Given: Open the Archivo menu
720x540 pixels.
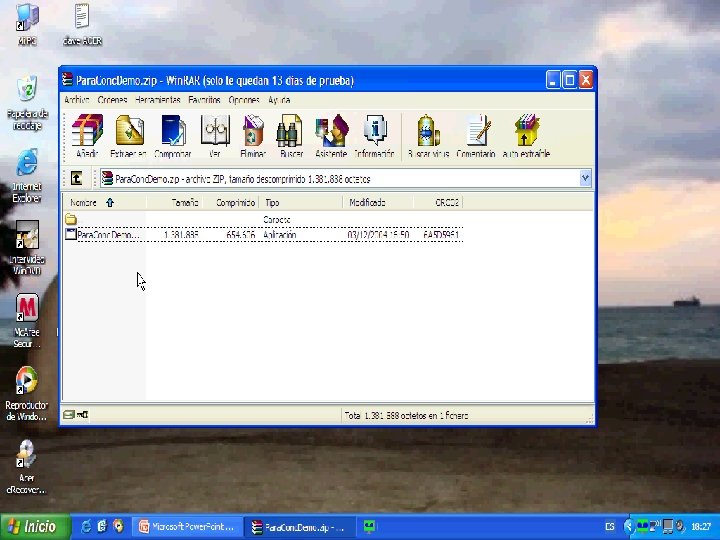Looking at the screenshot, I should tap(77, 100).
